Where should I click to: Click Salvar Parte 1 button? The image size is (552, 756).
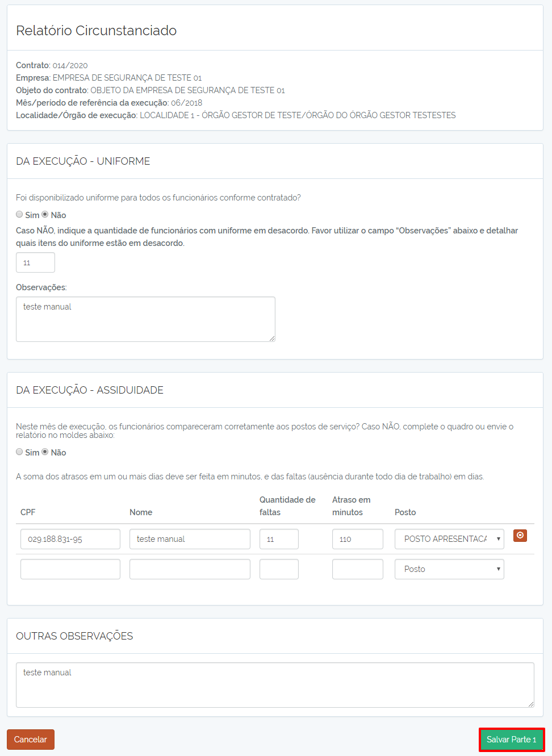[512, 740]
